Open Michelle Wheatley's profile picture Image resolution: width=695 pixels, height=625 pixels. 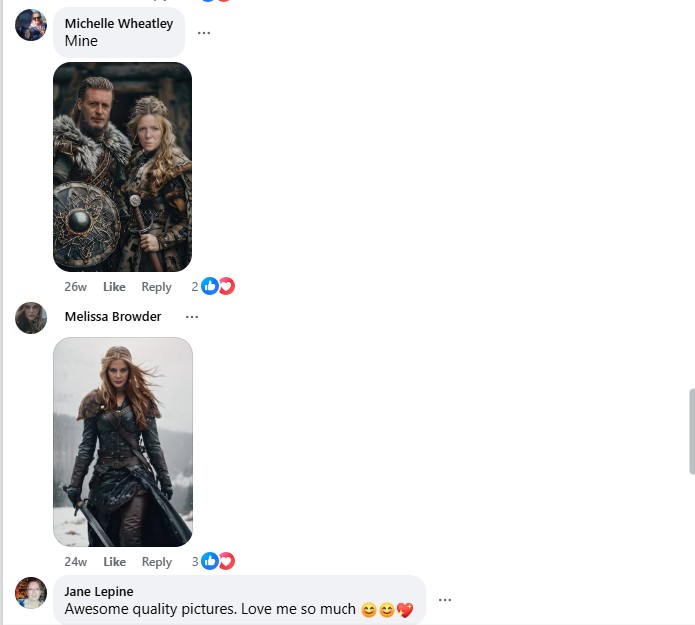point(31,25)
